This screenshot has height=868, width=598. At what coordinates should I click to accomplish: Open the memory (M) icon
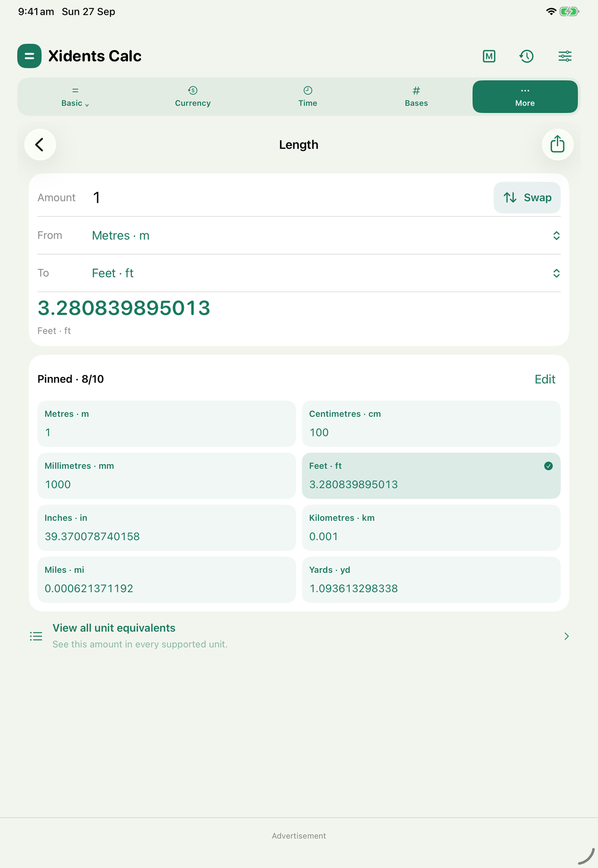point(489,56)
